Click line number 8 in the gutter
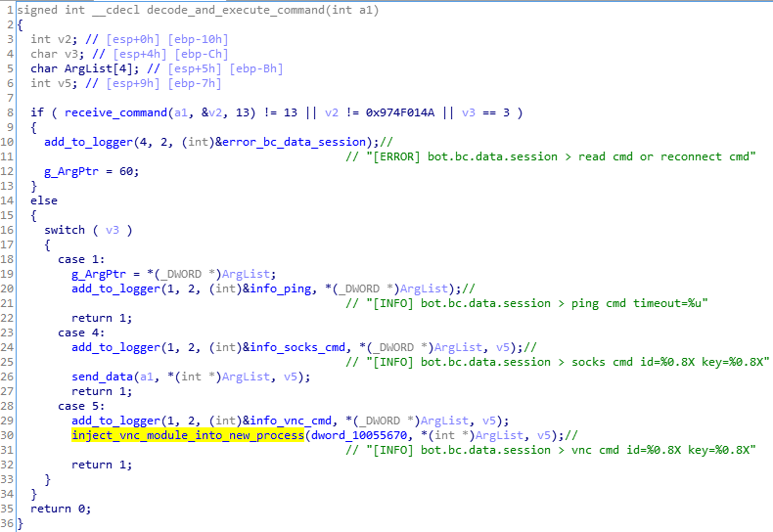This screenshot has height=532, width=773. [11, 112]
